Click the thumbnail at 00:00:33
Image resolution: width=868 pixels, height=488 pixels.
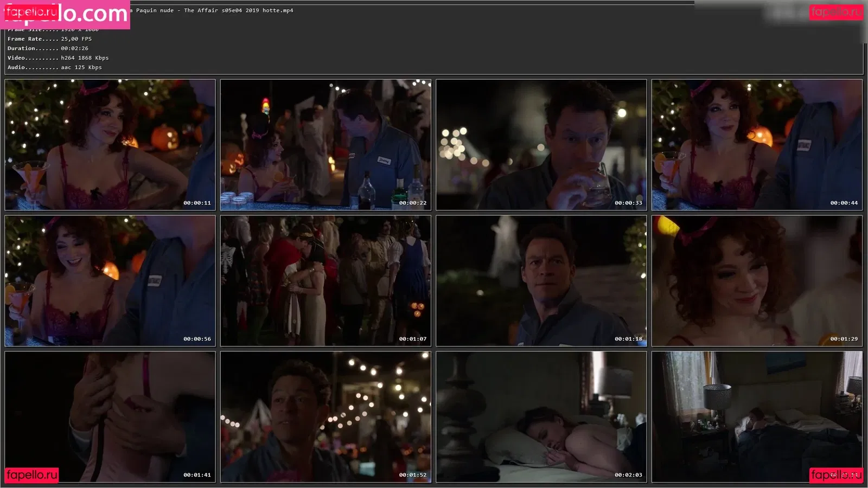541,145
